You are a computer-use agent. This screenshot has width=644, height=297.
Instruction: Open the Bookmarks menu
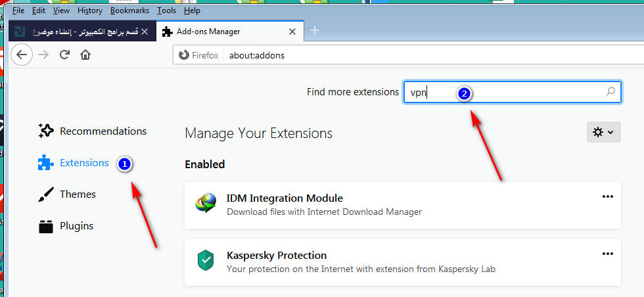click(130, 11)
